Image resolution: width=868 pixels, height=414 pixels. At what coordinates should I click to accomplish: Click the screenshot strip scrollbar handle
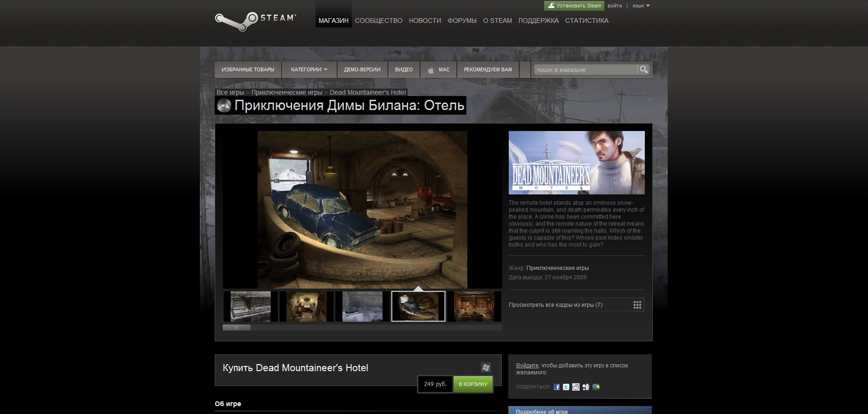point(237,328)
